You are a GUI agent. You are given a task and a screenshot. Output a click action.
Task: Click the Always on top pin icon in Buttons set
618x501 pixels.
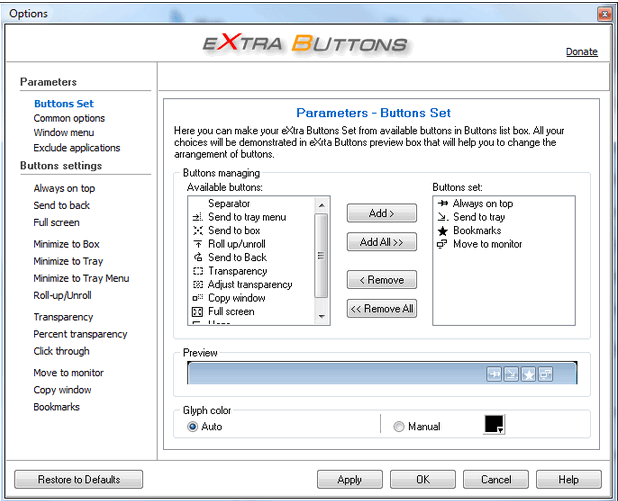(443, 203)
